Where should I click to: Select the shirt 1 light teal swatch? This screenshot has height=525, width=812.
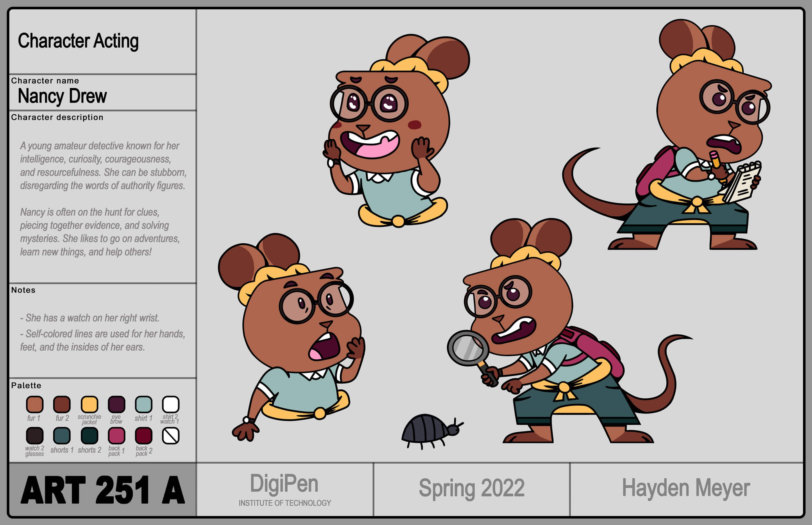(x=144, y=405)
